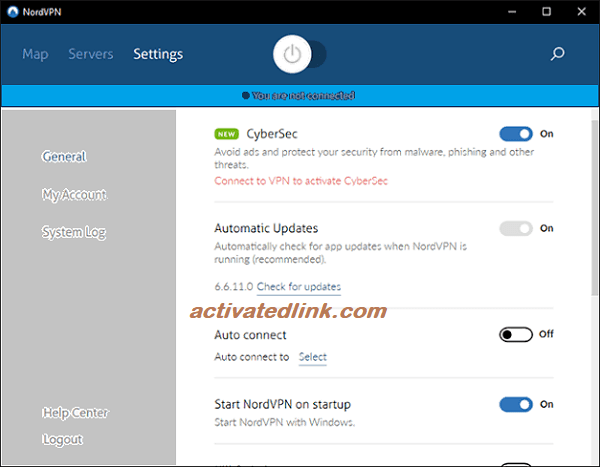Click the Auto connect heading
Image resolution: width=600 pixels, height=467 pixels.
point(250,335)
